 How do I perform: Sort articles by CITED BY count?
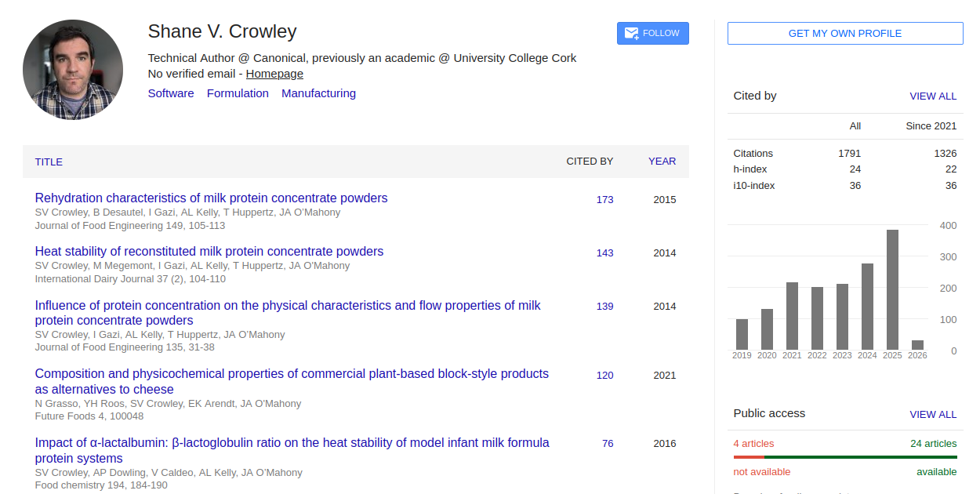[x=590, y=162]
